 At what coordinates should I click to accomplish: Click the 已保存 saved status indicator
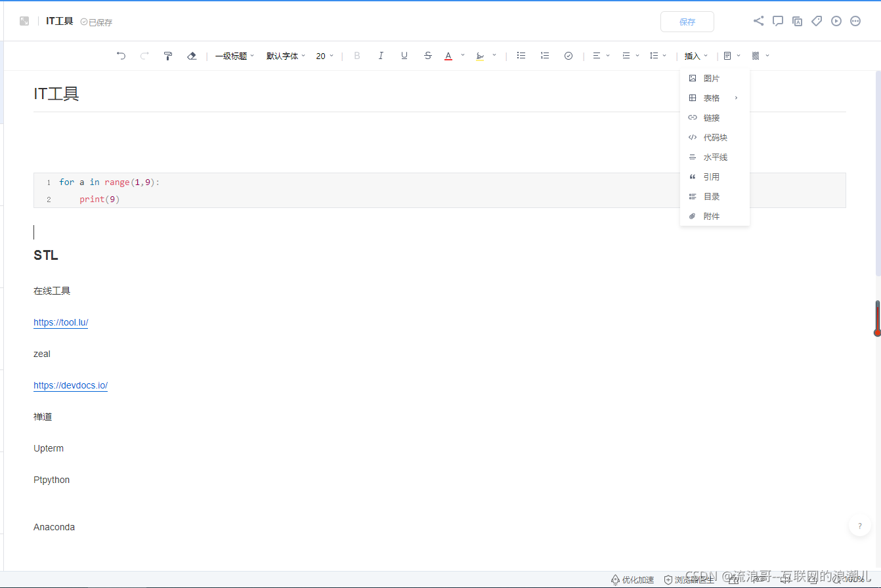click(97, 22)
